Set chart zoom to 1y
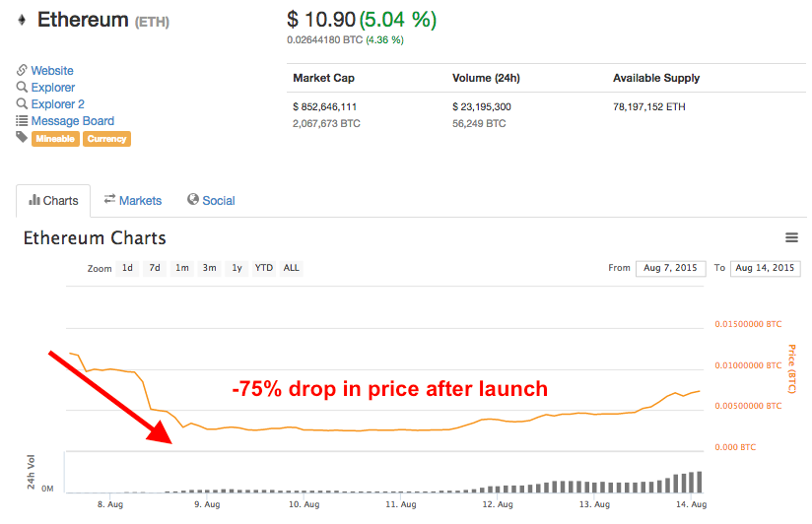 (x=237, y=268)
